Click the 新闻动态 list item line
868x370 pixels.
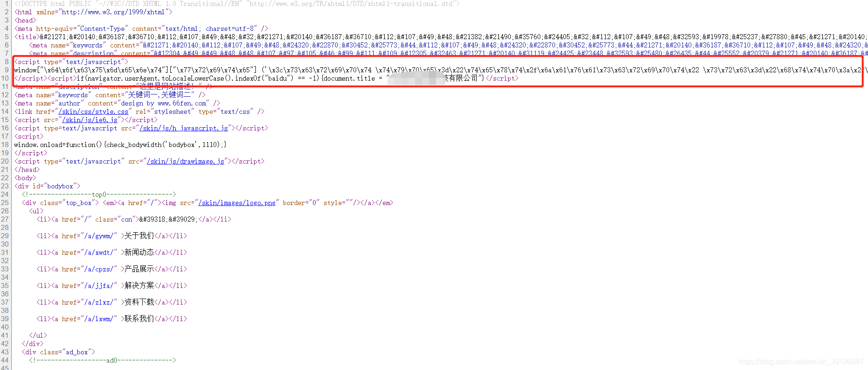(x=112, y=253)
